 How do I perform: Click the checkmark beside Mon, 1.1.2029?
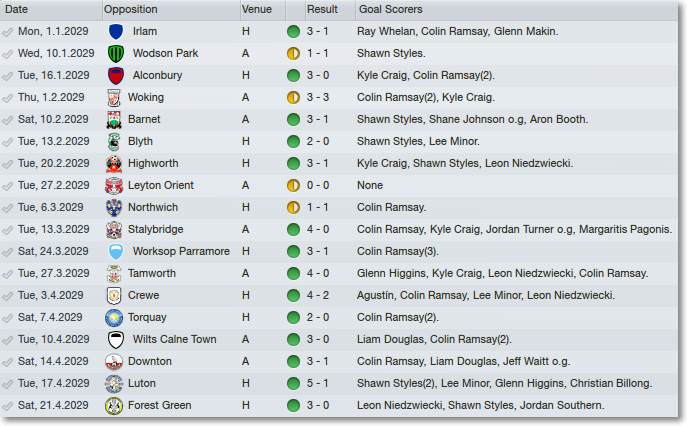(x=7, y=32)
